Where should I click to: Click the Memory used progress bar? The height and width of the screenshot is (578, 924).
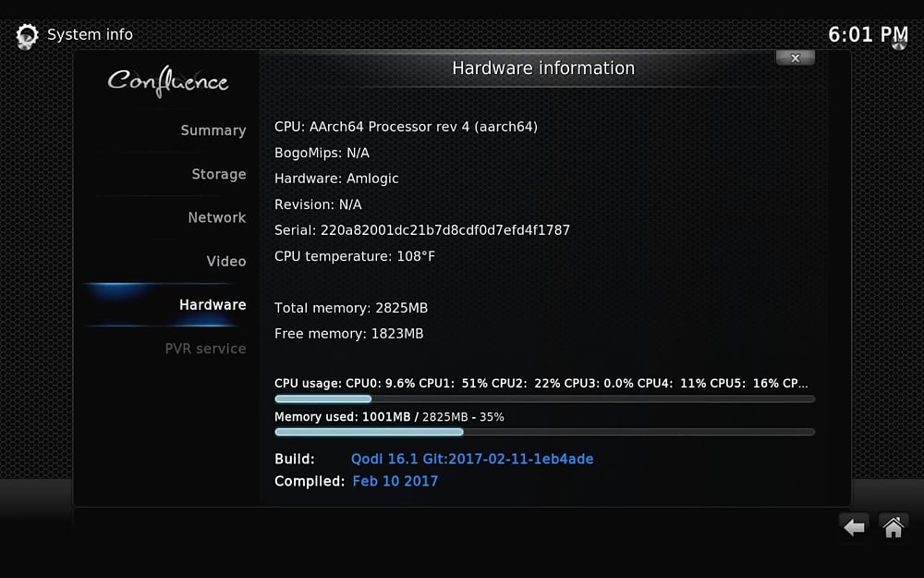(543, 432)
